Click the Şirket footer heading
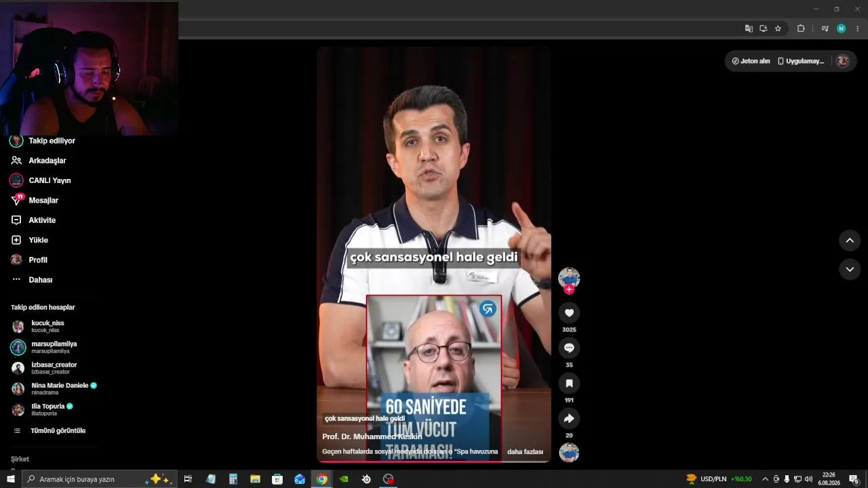This screenshot has height=488, width=868. point(20,459)
